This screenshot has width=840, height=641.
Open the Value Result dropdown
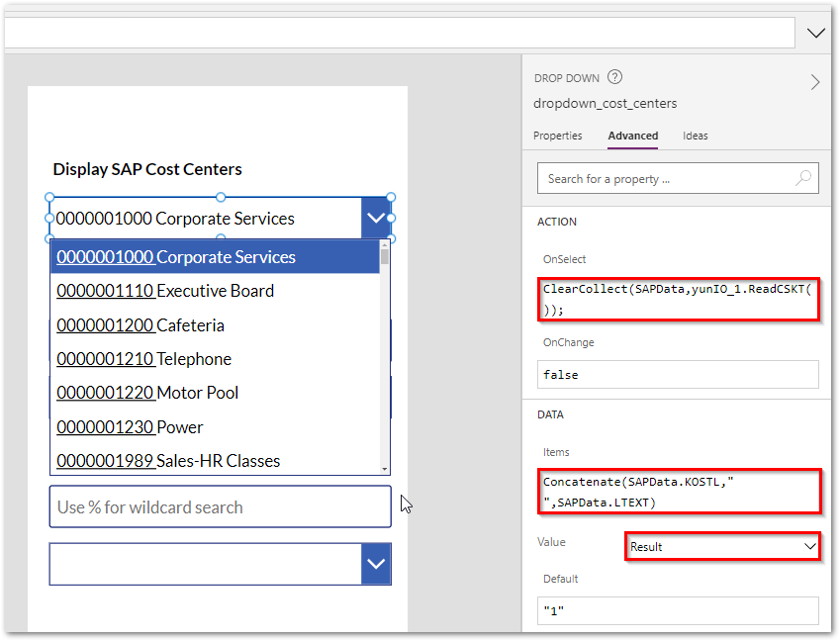722,546
